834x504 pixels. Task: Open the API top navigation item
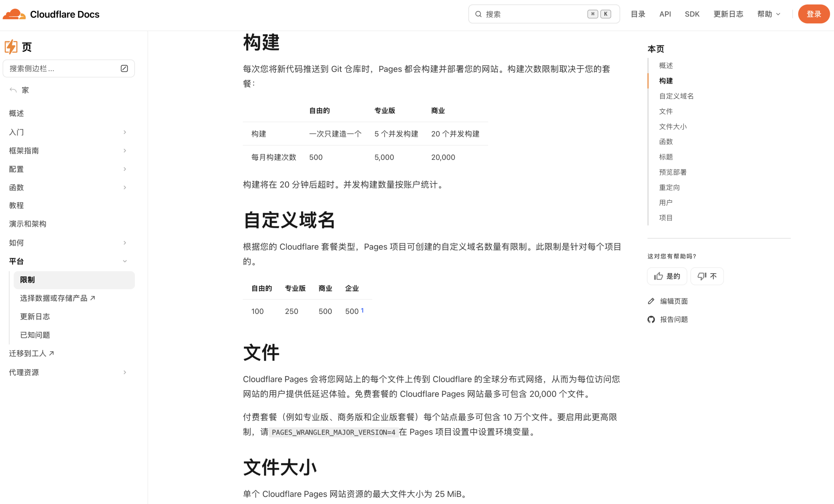tap(665, 14)
